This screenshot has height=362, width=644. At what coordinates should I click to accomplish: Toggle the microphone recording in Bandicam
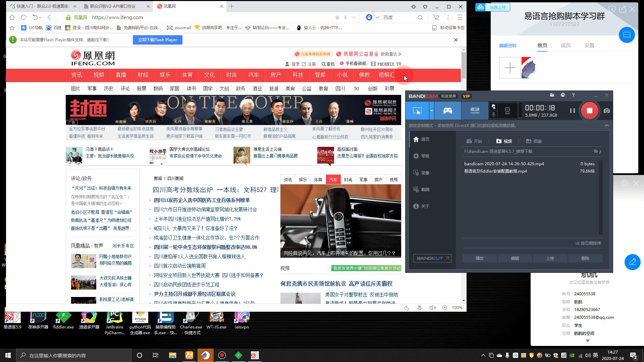coord(493,115)
